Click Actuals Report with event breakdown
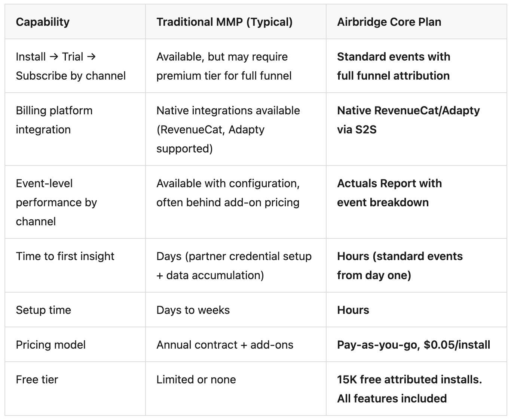Image resolution: width=511 pixels, height=420 pixels. pos(389,193)
